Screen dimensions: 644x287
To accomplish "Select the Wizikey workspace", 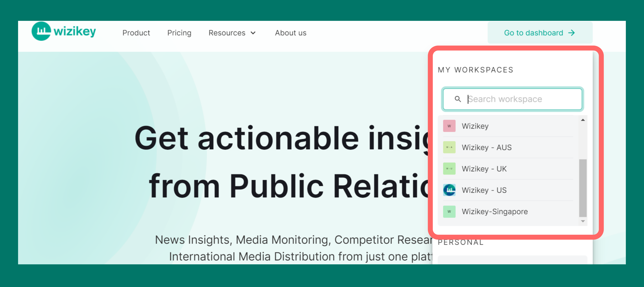I will pos(508,126).
